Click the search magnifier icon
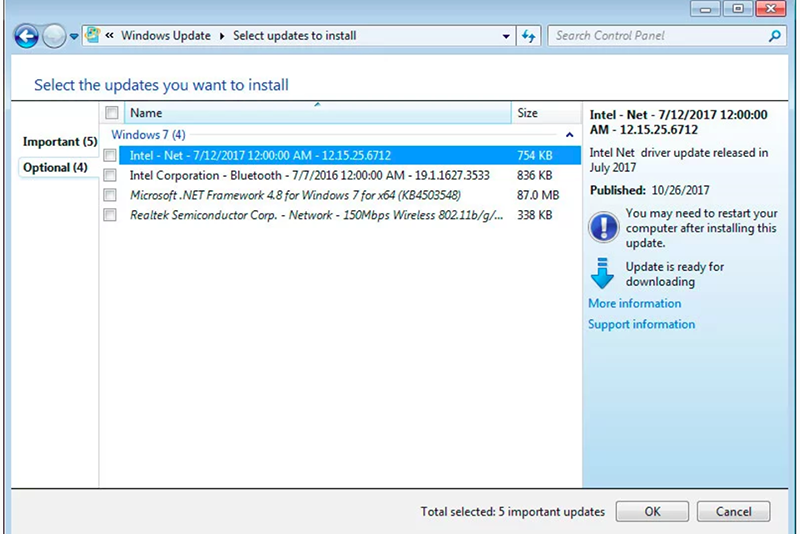The height and width of the screenshot is (534, 800). (774, 36)
